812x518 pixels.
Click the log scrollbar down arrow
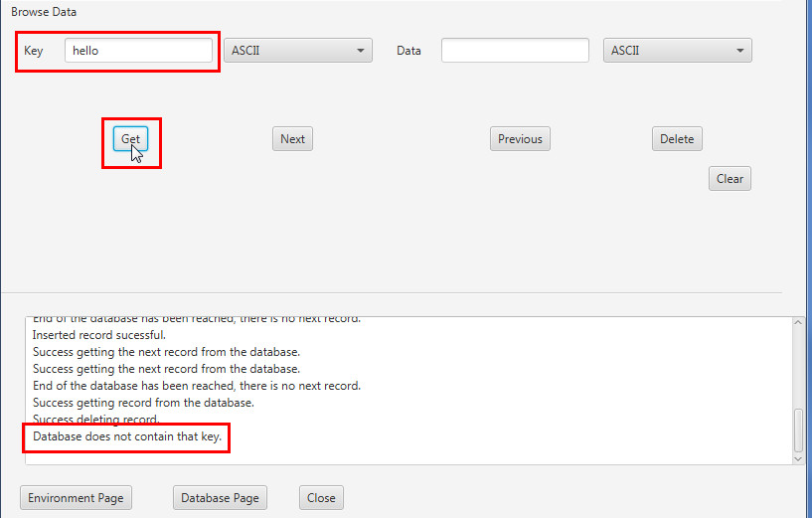click(x=798, y=459)
